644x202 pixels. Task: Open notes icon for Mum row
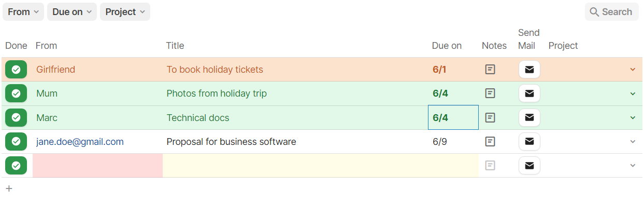[x=490, y=93]
